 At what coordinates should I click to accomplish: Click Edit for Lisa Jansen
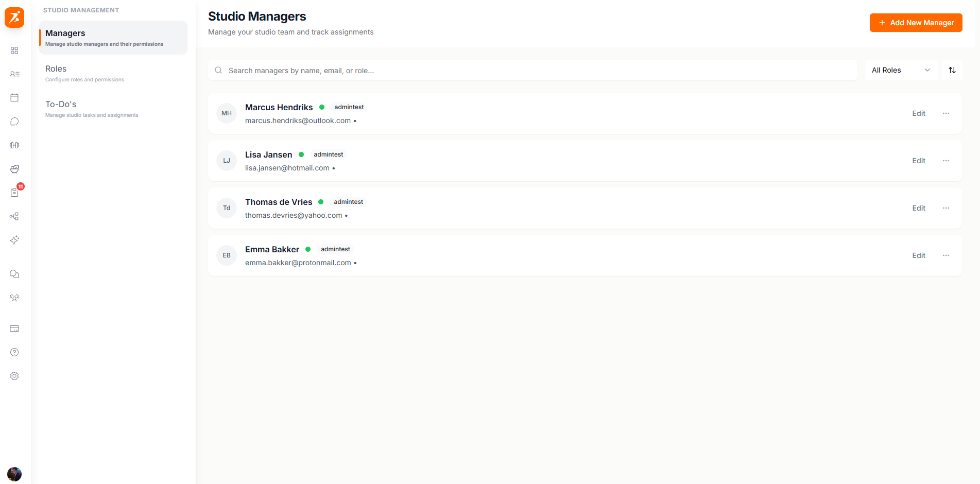click(918, 161)
